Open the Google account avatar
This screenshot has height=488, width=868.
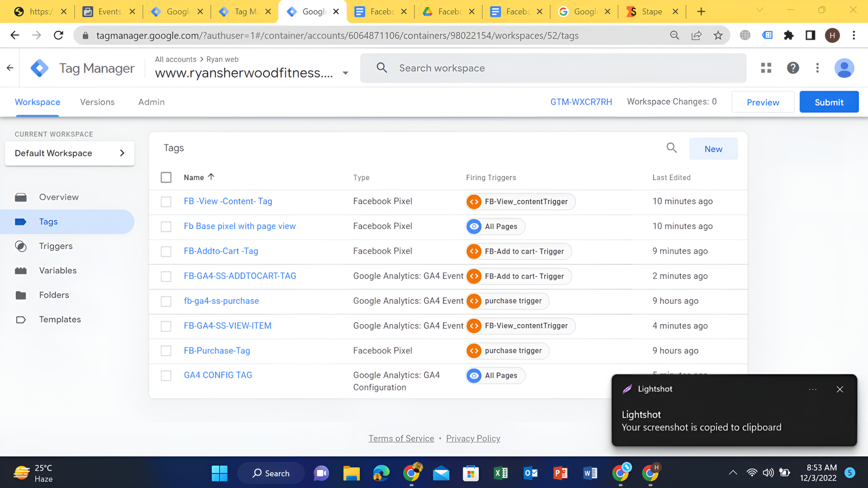pyautogui.click(x=844, y=68)
